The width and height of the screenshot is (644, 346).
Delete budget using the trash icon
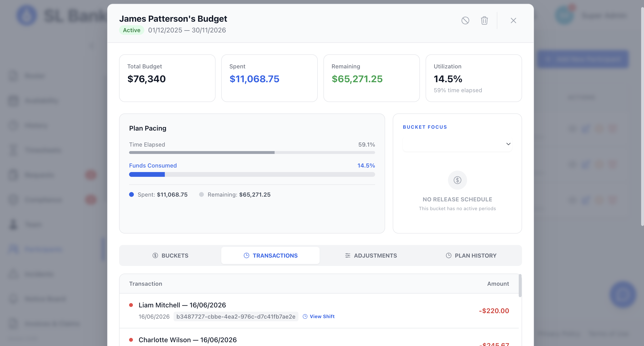(x=484, y=20)
